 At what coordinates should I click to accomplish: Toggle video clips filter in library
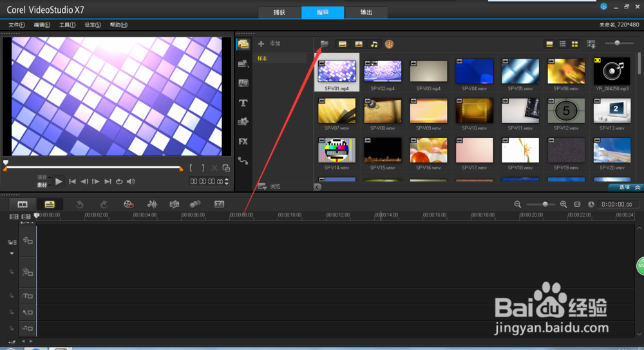[x=343, y=44]
